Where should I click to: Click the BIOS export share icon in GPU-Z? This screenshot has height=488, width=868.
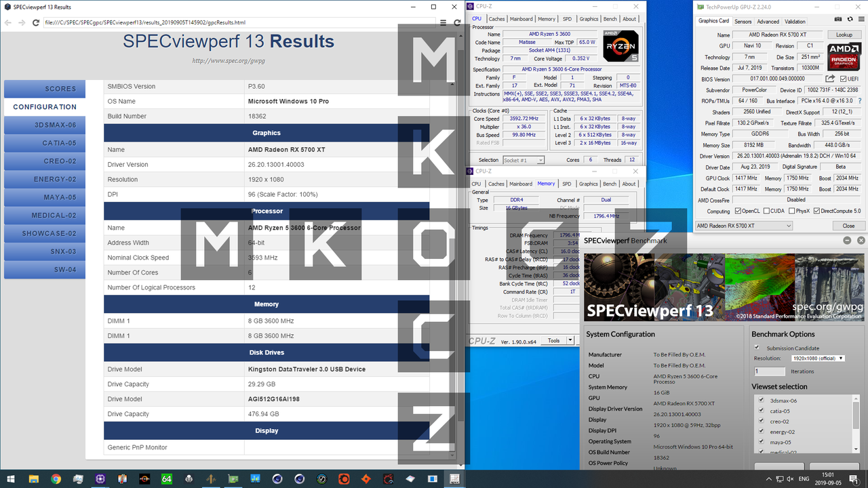point(831,79)
